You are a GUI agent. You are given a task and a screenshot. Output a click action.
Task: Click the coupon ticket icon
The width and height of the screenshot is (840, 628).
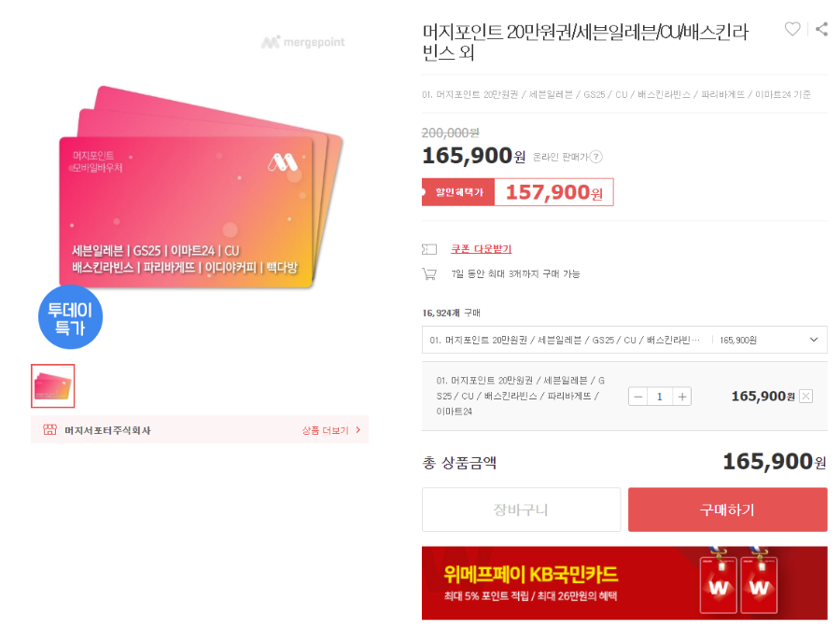click(x=429, y=249)
